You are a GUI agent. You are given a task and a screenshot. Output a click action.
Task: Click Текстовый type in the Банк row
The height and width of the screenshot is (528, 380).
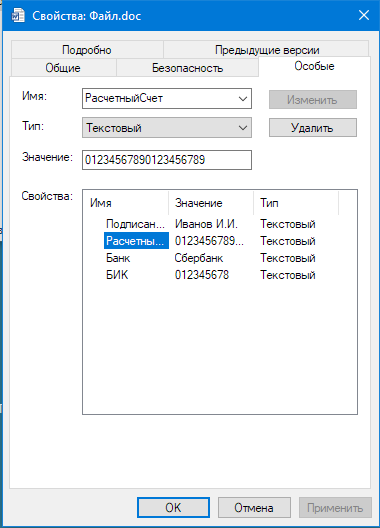coord(288,258)
